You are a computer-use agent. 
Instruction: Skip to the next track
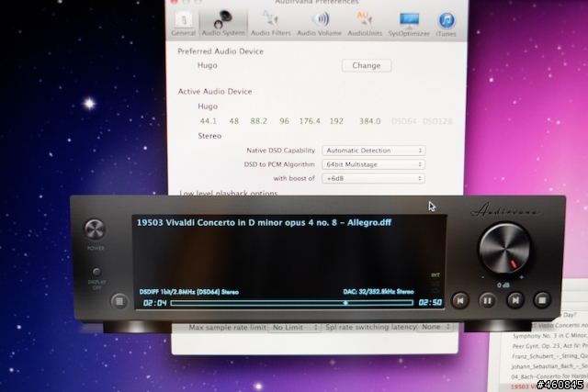point(514,300)
